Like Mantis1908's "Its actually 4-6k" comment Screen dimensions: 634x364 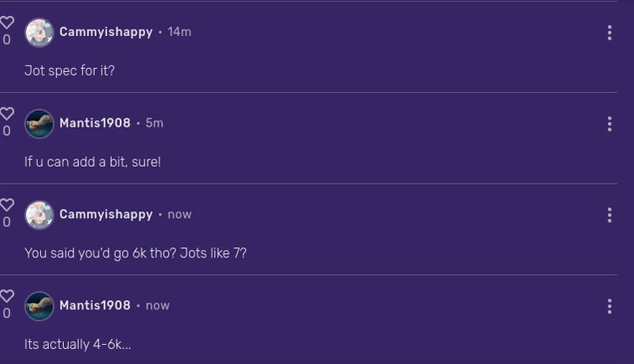pos(7,297)
